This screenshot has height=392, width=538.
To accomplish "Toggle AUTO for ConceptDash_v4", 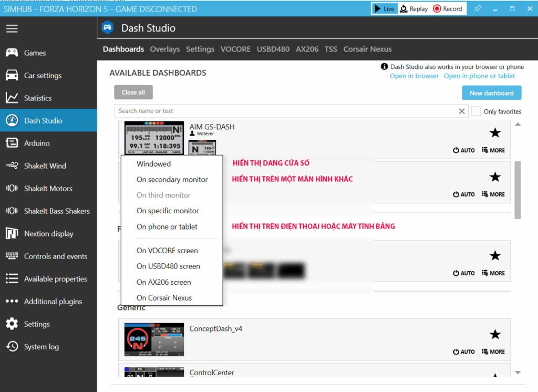I will [x=464, y=352].
